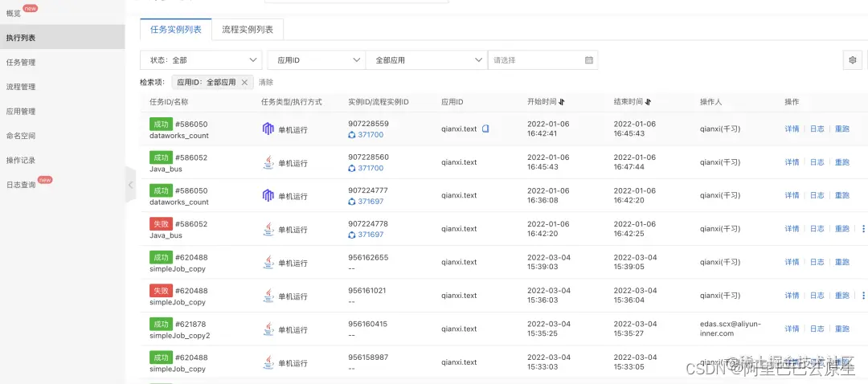Click 任务类型/执行方式 column header
Screen dimensions: 868x384
(292, 102)
